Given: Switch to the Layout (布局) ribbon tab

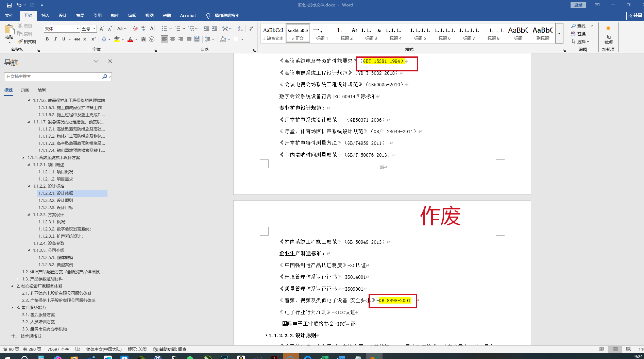Looking at the screenshot, I should (80, 16).
